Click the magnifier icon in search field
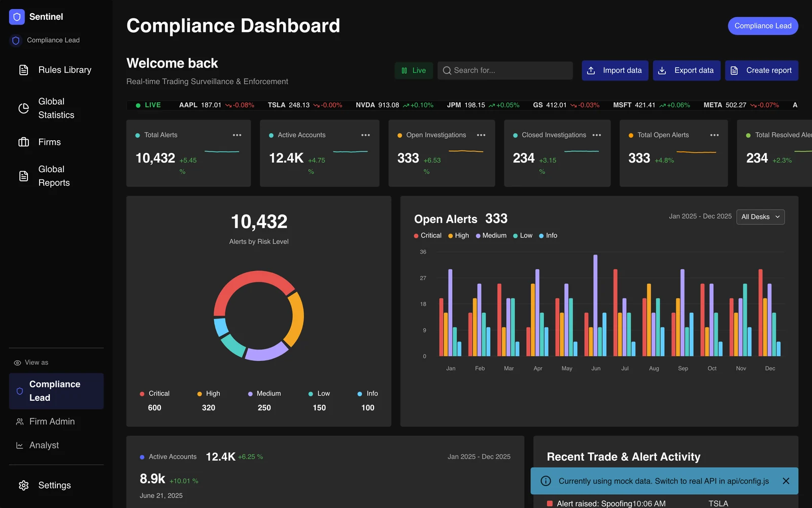This screenshot has width=812, height=508. (x=447, y=71)
